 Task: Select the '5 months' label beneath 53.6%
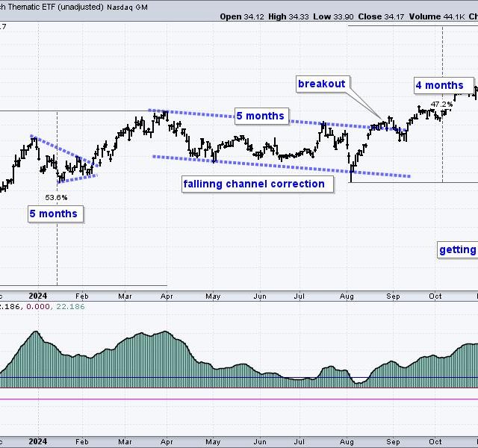pos(53,214)
